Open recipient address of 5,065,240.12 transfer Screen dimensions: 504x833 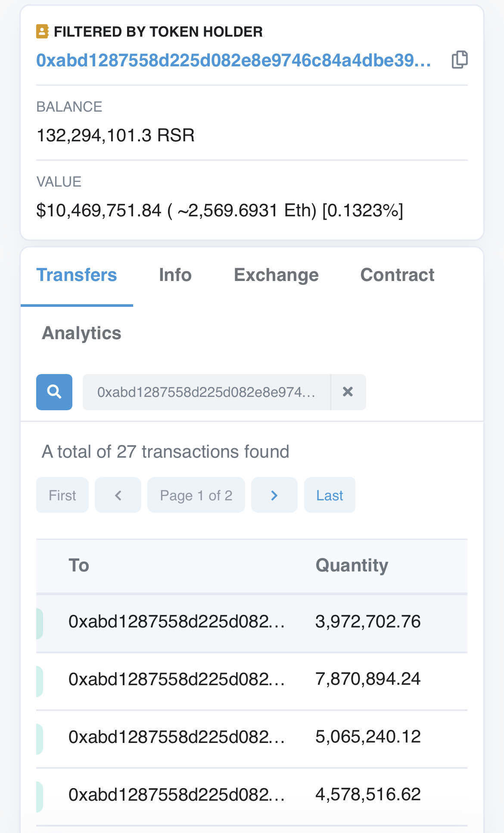177,737
